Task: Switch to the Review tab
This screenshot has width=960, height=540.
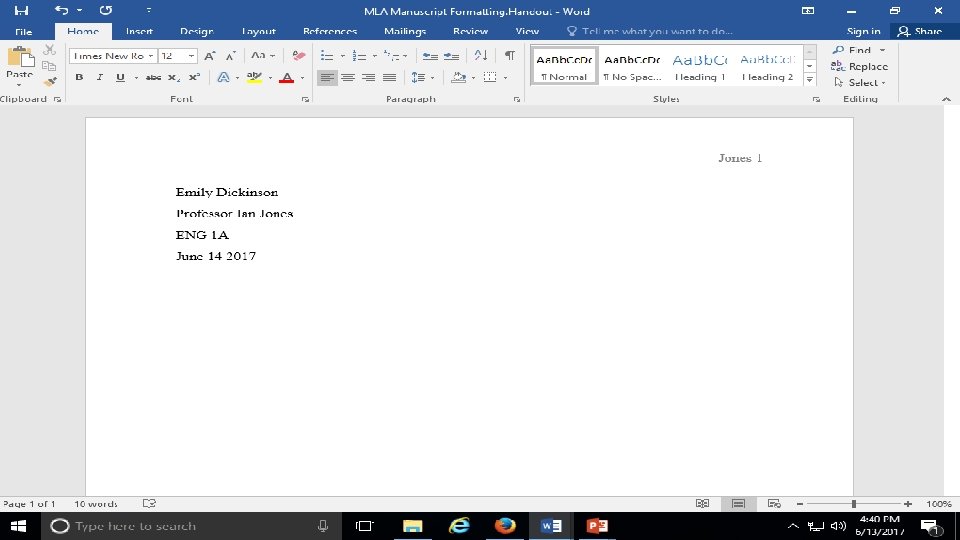Action: pyautogui.click(x=470, y=31)
